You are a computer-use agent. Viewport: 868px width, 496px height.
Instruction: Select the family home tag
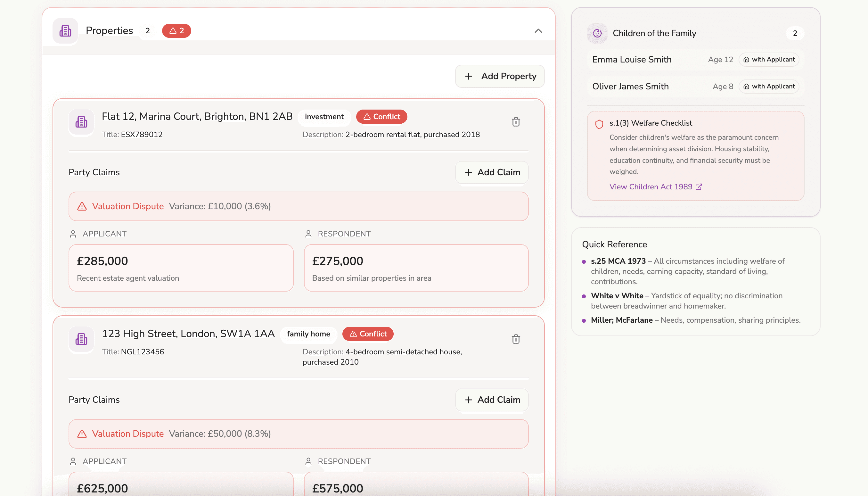pos(308,334)
